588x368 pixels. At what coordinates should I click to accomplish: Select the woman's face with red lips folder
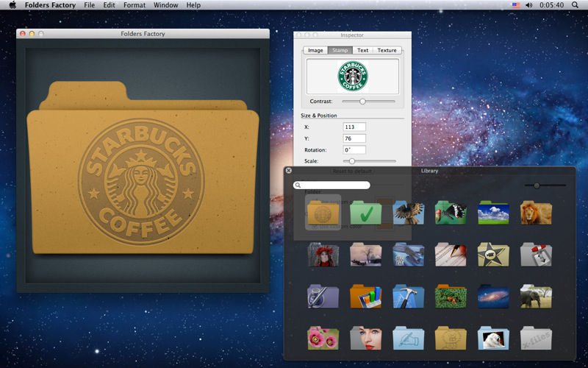point(365,338)
